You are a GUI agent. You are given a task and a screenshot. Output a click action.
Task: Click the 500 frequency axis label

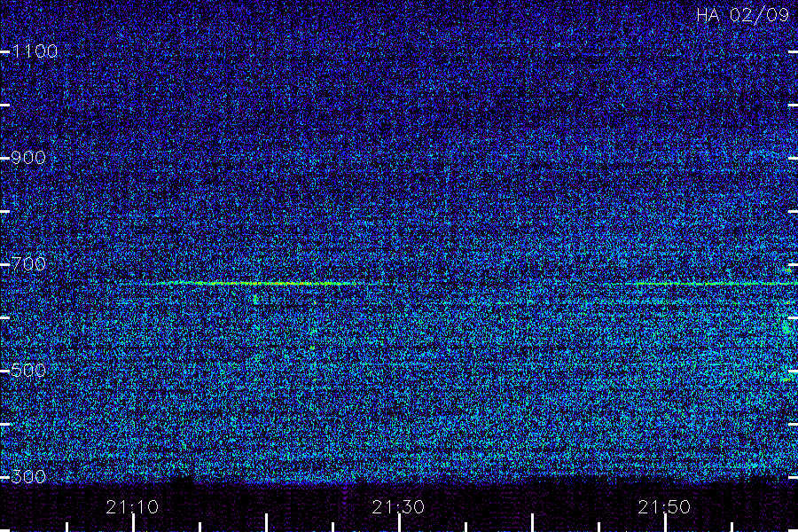28,371
